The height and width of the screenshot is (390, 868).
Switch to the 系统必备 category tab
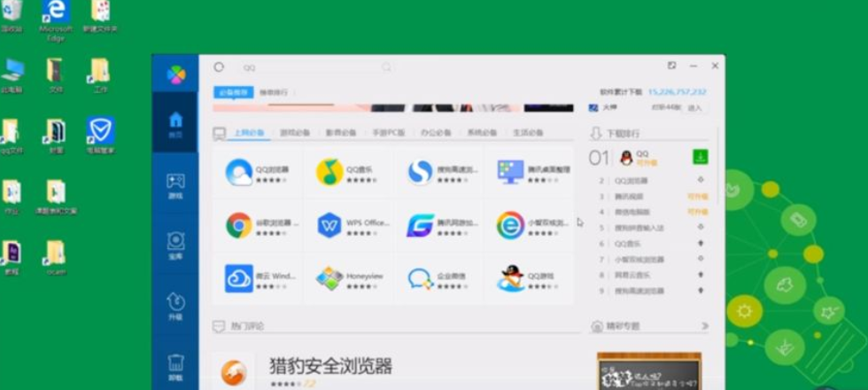[482, 133]
